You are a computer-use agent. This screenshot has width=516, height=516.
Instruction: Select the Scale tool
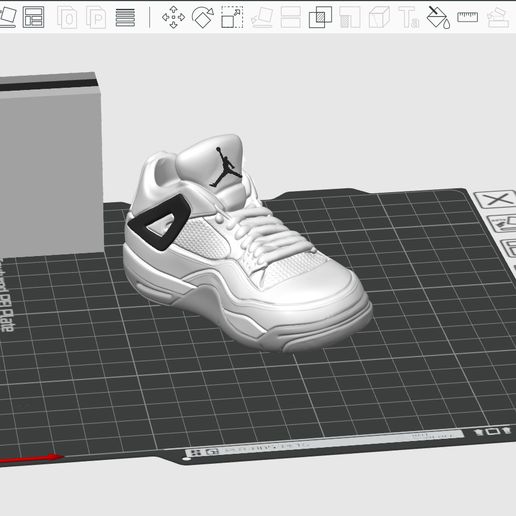click(x=232, y=17)
